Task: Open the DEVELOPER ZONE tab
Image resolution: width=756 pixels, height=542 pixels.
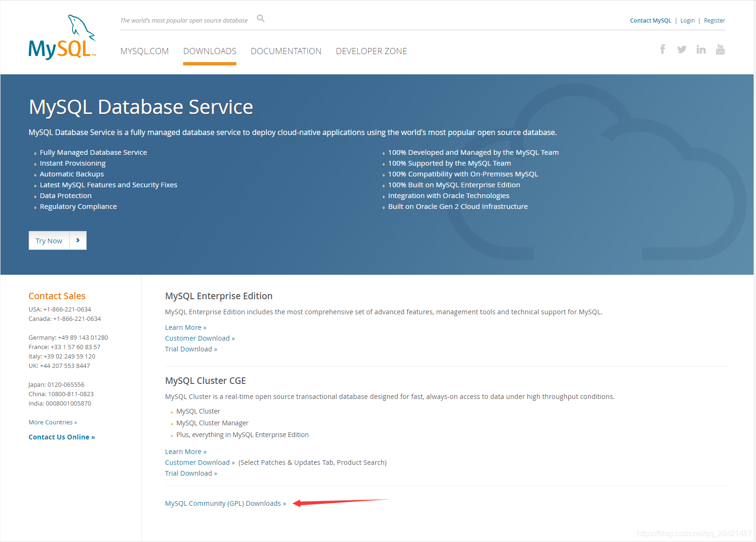Action: pyautogui.click(x=371, y=51)
